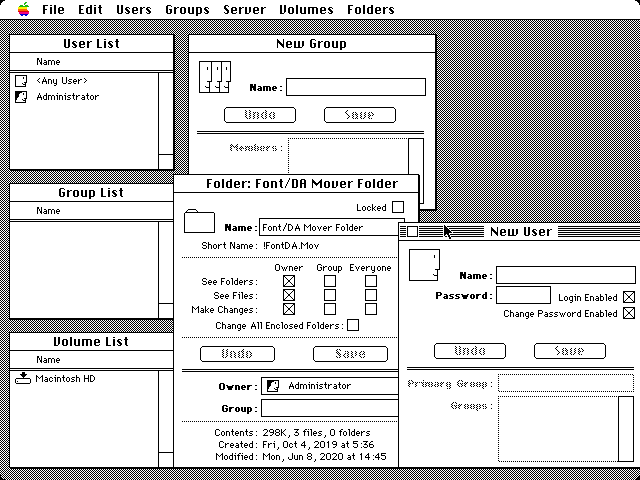
Task: Open the Users menu
Action: pos(133,9)
